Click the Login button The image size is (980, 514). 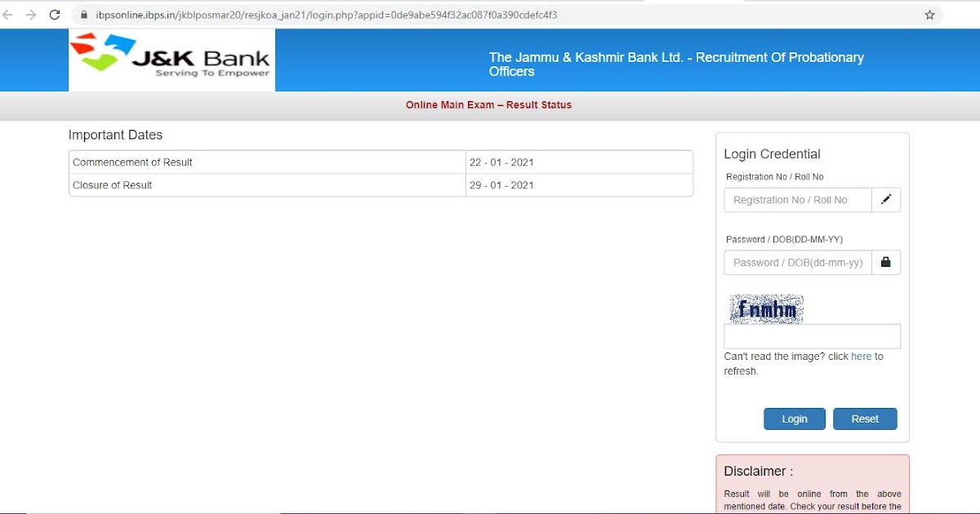pos(795,419)
